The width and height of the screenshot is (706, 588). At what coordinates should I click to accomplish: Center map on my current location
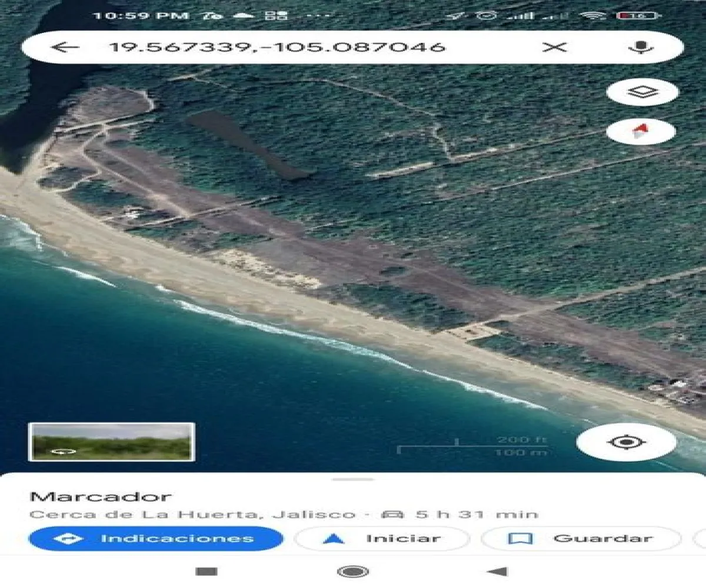point(626,442)
